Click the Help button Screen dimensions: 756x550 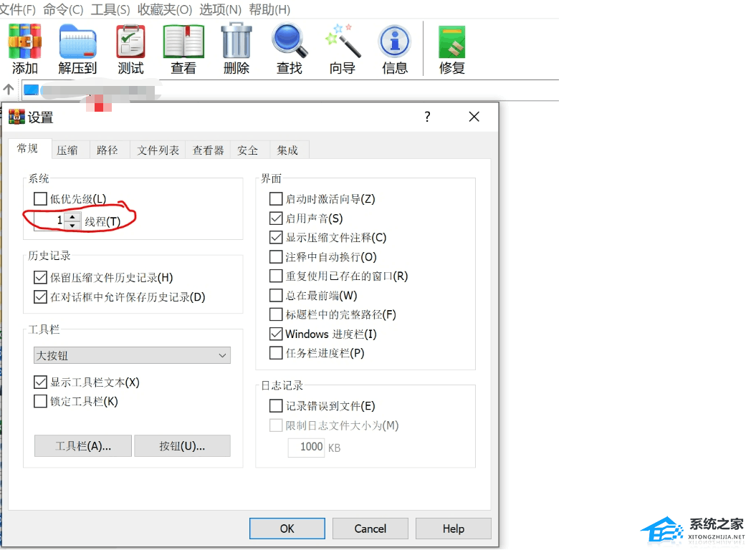coord(453,529)
